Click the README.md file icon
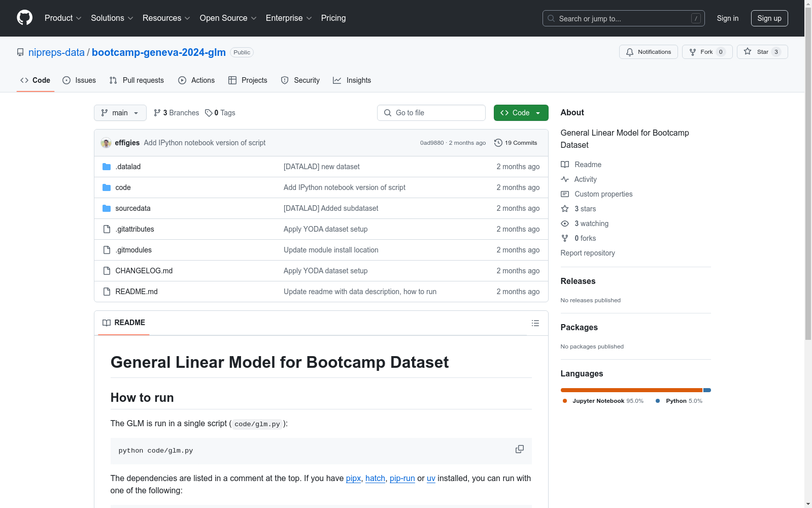The height and width of the screenshot is (508, 812). tap(107, 292)
